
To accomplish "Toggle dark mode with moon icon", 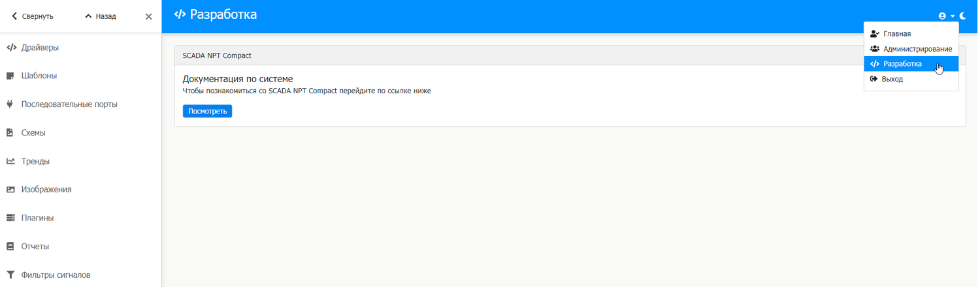I will point(963,16).
